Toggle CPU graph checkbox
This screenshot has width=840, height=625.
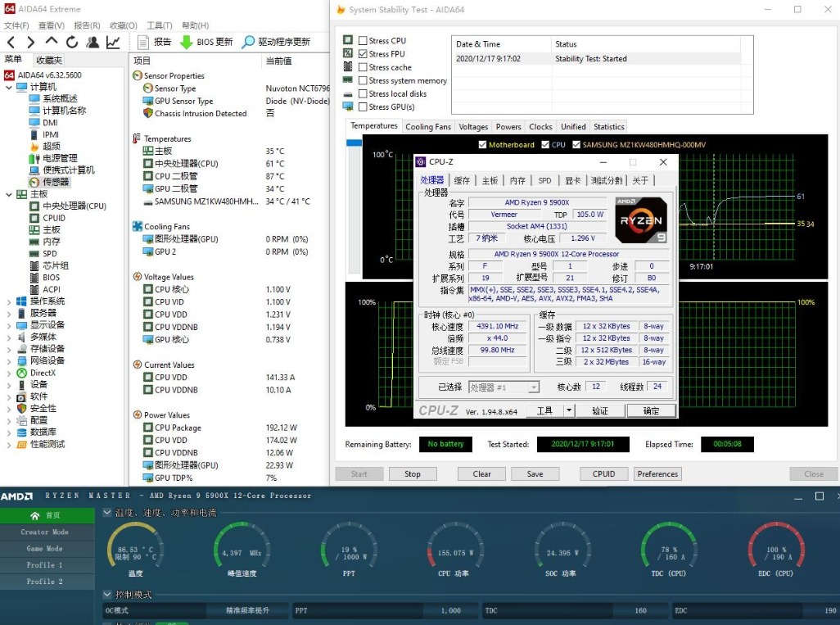[x=545, y=145]
